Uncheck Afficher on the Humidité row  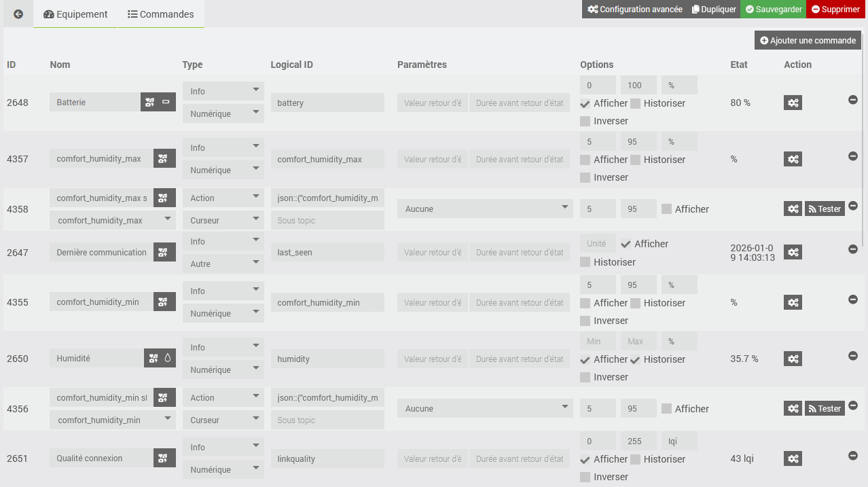[x=585, y=359]
